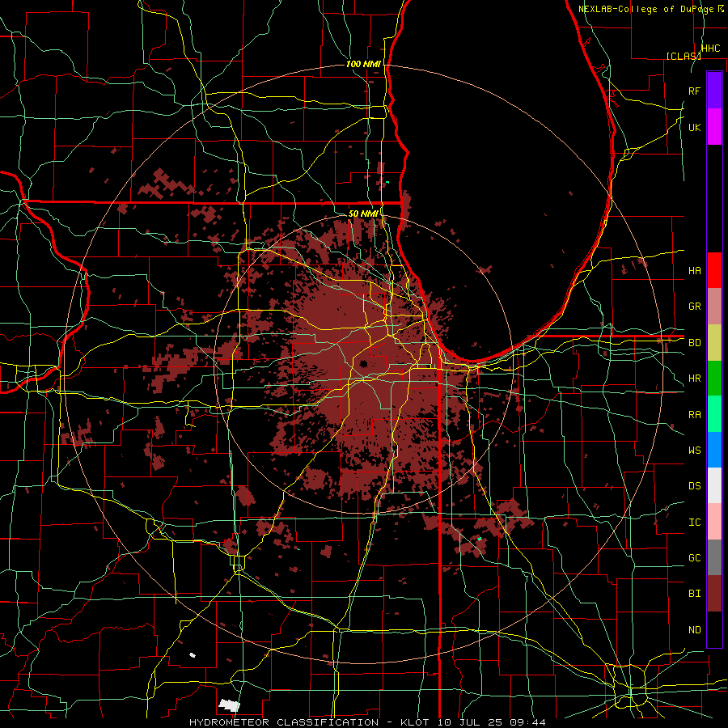
Task: Click the HHC product label
Action: (710, 48)
